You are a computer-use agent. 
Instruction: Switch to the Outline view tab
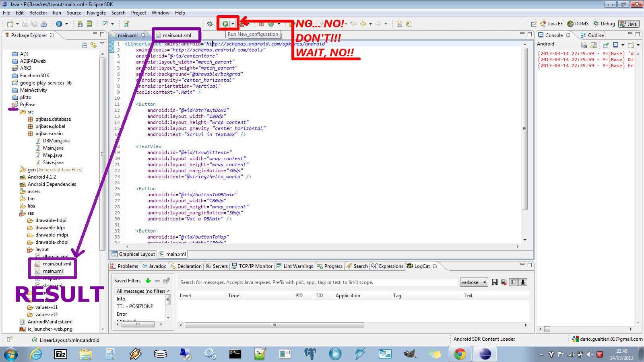tap(592, 35)
